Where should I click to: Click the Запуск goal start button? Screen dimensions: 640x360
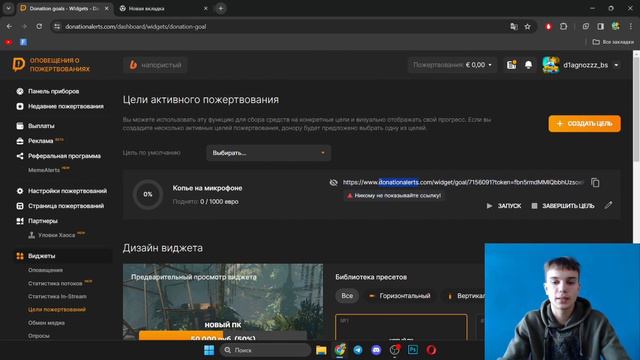[504, 206]
